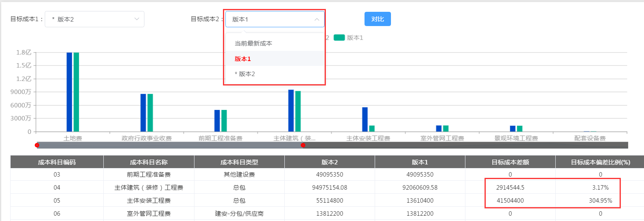Image resolution: width=644 pixels, height=221 pixels.
Task: Click 主体安装工程费 table cell
Action: pos(149,200)
